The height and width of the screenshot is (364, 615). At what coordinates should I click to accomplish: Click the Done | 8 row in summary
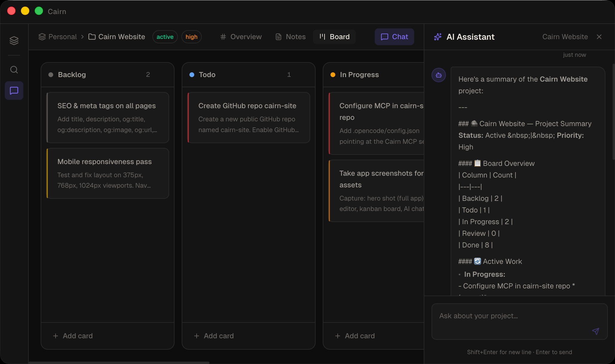tap(475, 245)
